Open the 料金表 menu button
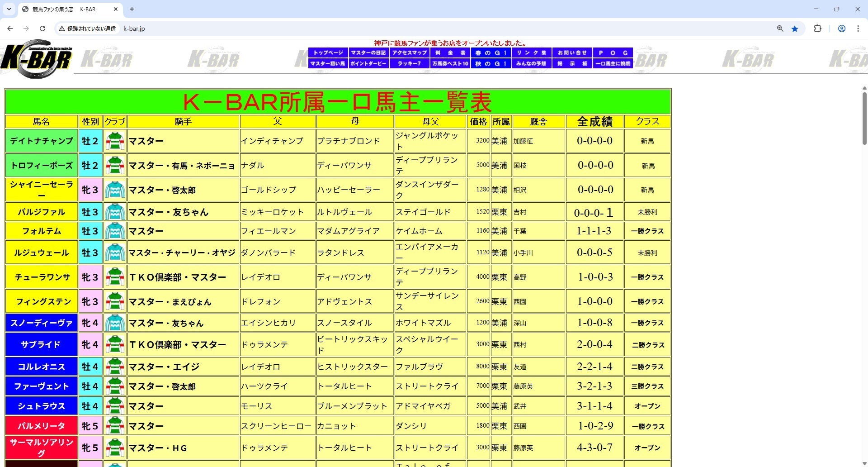 coord(450,53)
